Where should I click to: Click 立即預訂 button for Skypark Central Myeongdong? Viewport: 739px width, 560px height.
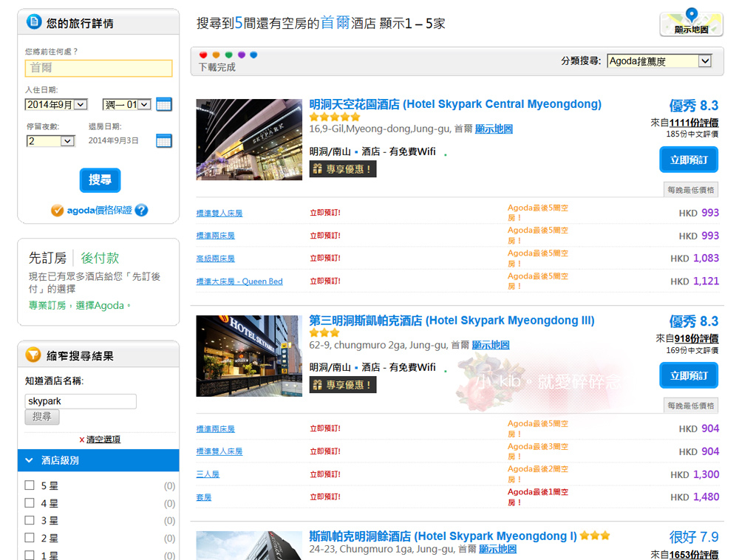coord(689,160)
